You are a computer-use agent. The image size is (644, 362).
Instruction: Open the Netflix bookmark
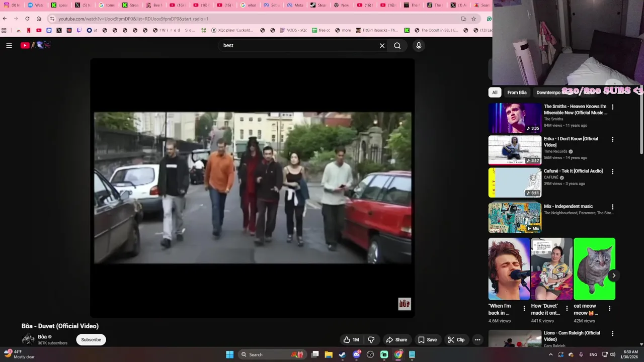click(29, 30)
